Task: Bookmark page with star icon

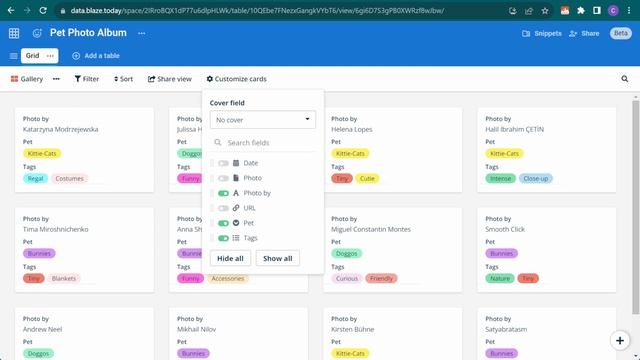Action: coord(545,11)
